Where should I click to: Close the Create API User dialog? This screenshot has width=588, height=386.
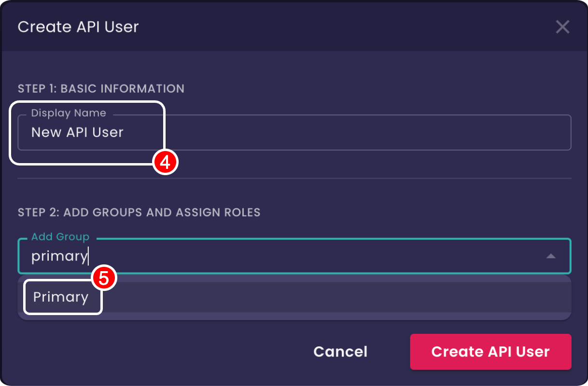(x=562, y=27)
